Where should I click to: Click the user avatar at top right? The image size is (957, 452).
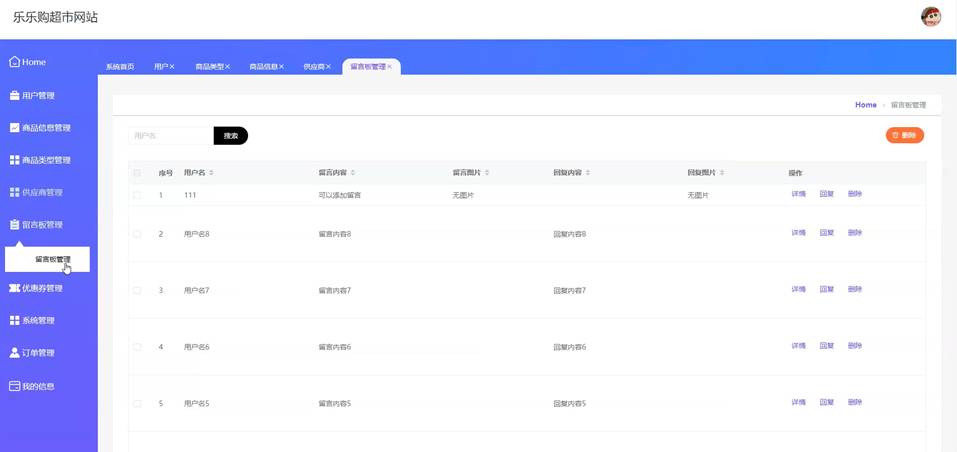[x=931, y=17]
